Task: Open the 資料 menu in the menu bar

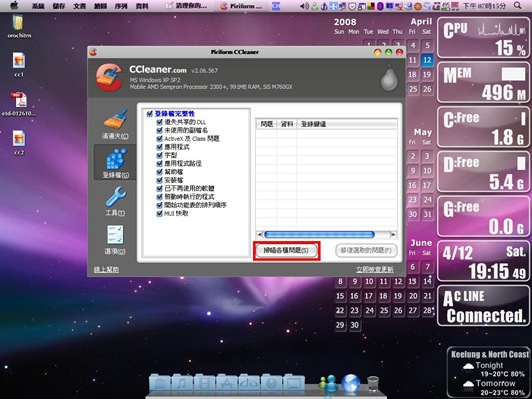Action: [x=142, y=6]
